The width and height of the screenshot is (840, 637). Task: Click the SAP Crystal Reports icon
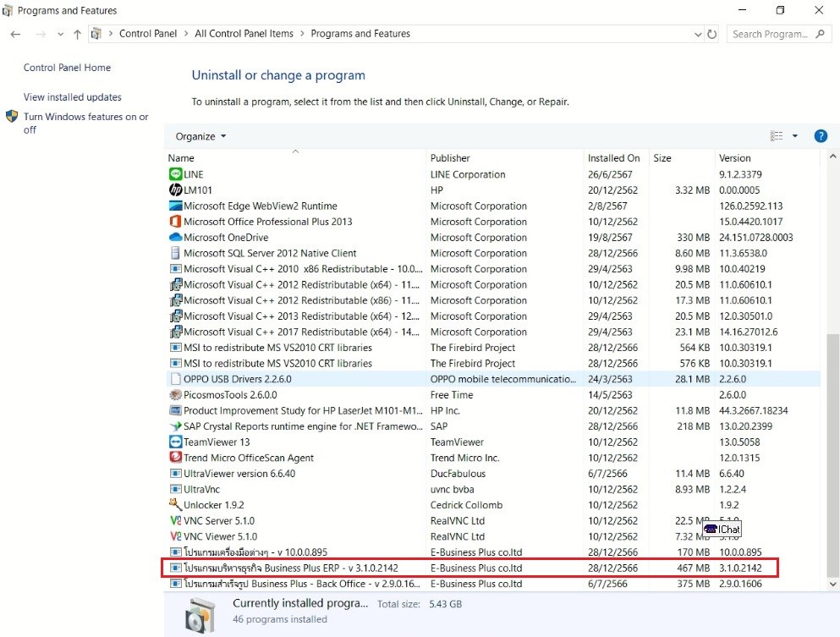(x=175, y=426)
